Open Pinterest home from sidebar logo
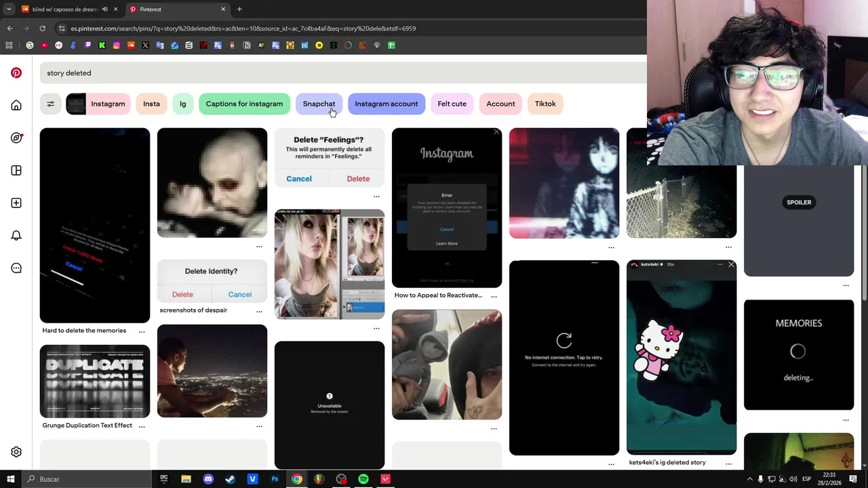The image size is (868, 488). (16, 73)
